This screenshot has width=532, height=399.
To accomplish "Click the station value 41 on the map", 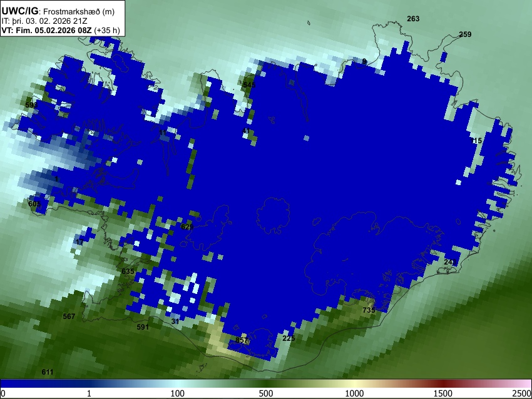I will click(246, 131).
